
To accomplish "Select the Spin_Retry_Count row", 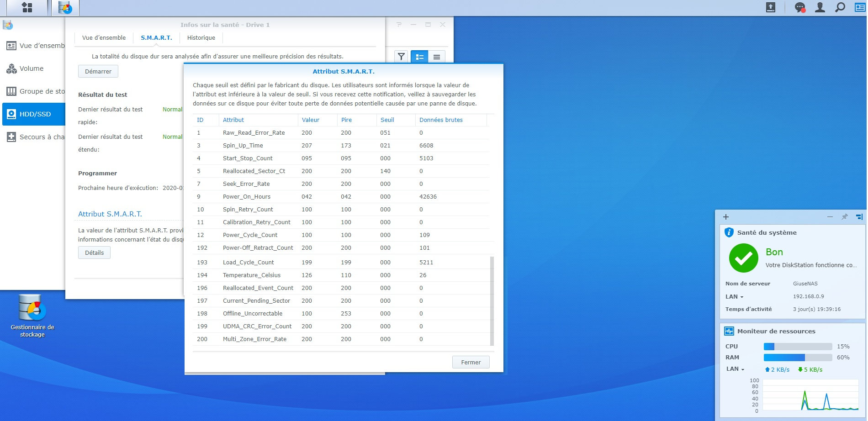I will click(341, 210).
